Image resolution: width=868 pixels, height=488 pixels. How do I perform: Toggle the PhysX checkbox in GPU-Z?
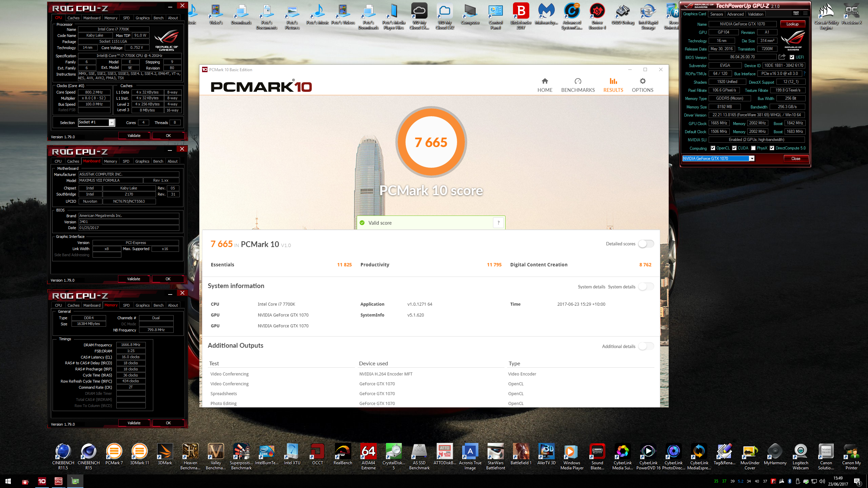click(753, 148)
